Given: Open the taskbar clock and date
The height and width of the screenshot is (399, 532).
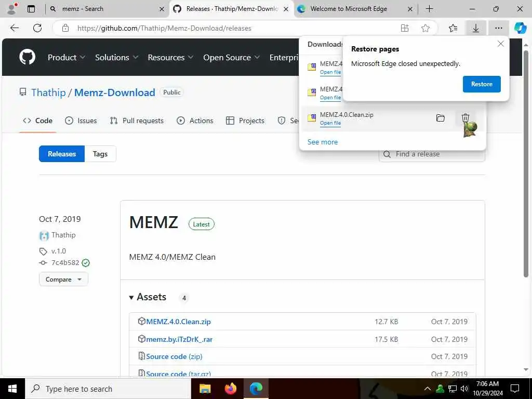Looking at the screenshot, I should click(x=487, y=389).
